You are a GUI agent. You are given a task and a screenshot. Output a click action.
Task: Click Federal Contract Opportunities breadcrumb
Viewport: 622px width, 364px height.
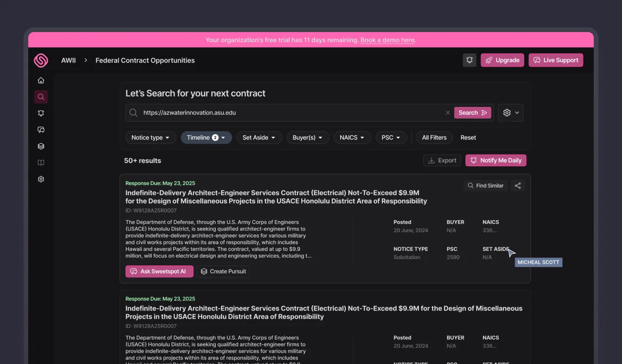(145, 60)
